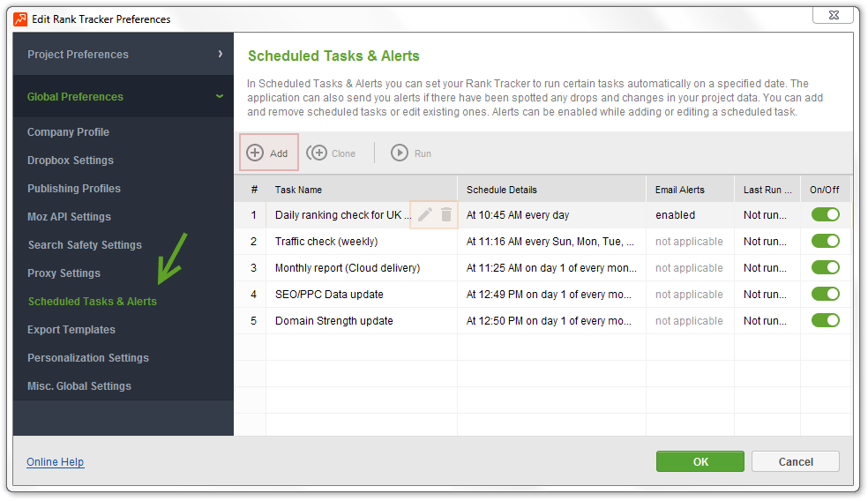Screen dimensions: 868x501
Task: Collapse the Global Preferences section
Action: 123,96
